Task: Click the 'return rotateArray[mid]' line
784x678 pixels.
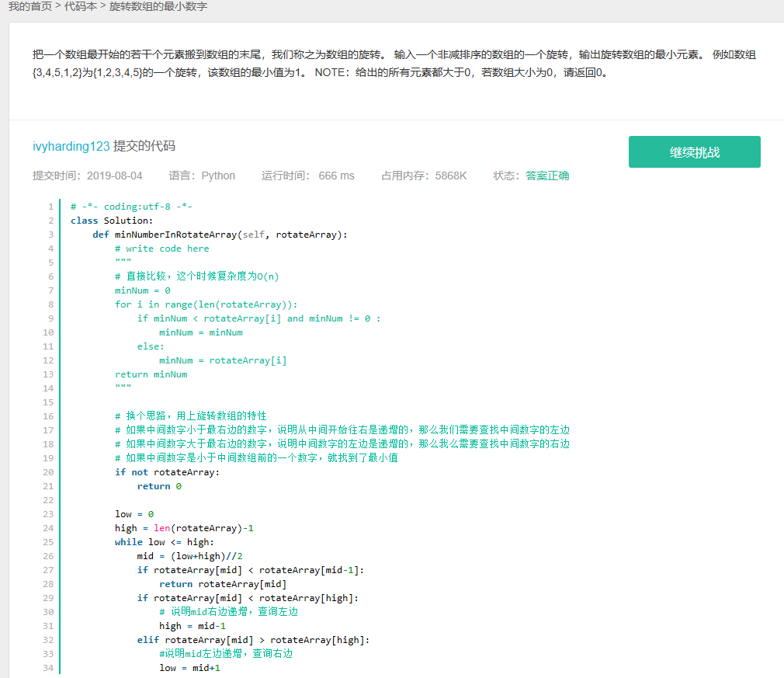Action: pos(223,585)
